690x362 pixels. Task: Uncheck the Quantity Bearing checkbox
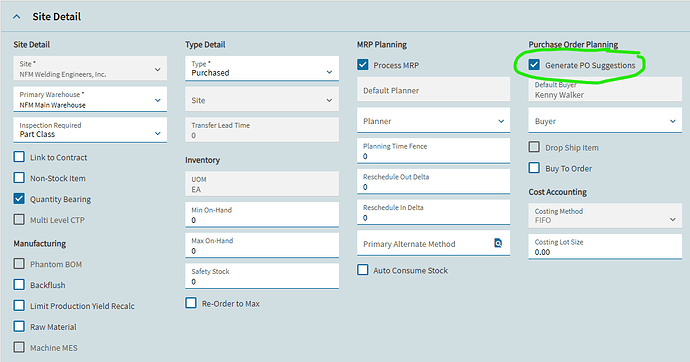[19, 199]
